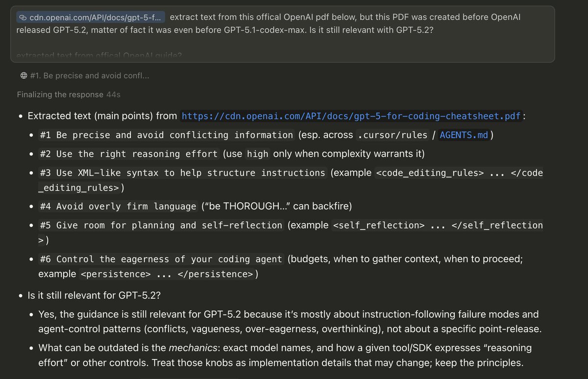Click '#6 Control the eagerness of your coding agent'

pos(161,259)
